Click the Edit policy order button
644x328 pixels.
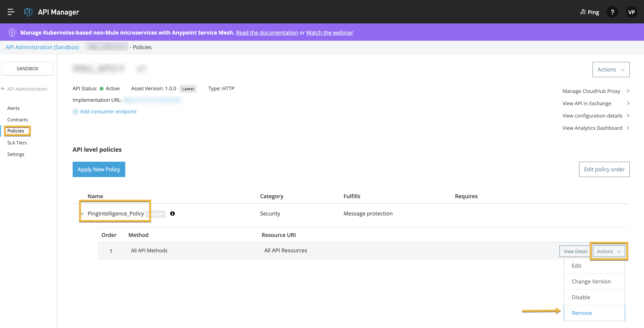pos(604,169)
